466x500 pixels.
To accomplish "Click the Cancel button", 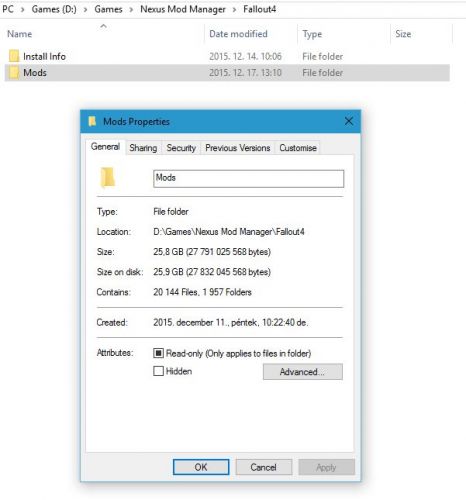I will coord(263,467).
